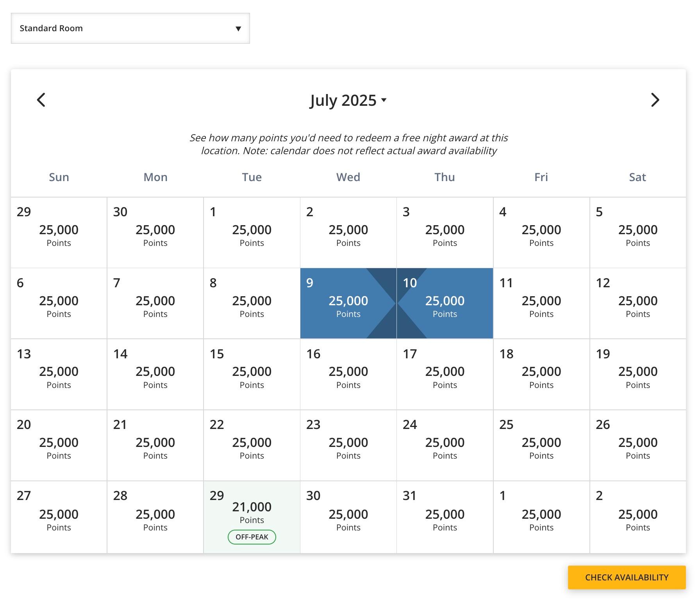Pick August 1 in the last row
Screen dimensions: 700x605
541,517
